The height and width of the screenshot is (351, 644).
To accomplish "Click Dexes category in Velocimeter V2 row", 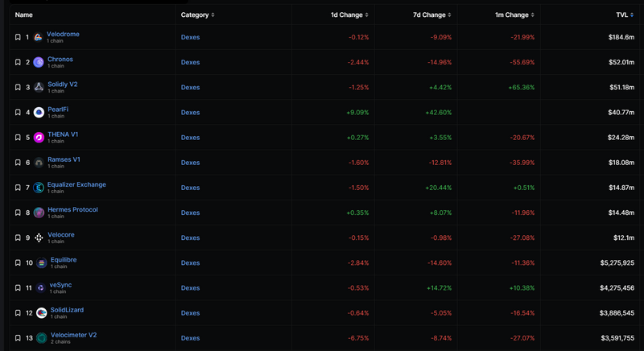I will coord(190,338).
